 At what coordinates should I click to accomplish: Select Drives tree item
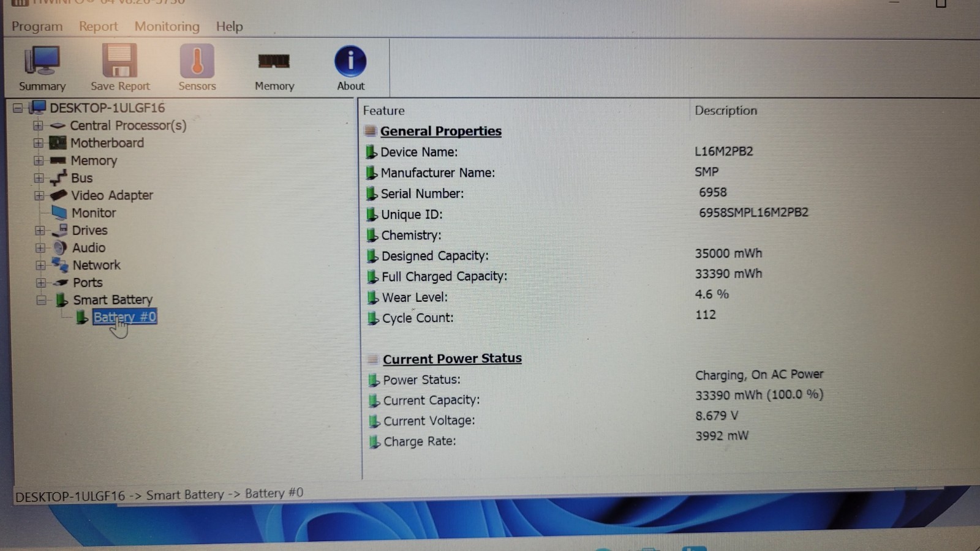pyautogui.click(x=89, y=230)
